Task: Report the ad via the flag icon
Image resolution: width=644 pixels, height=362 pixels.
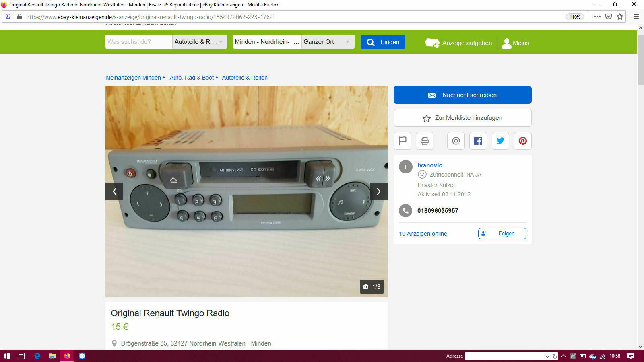Action: [x=402, y=141]
